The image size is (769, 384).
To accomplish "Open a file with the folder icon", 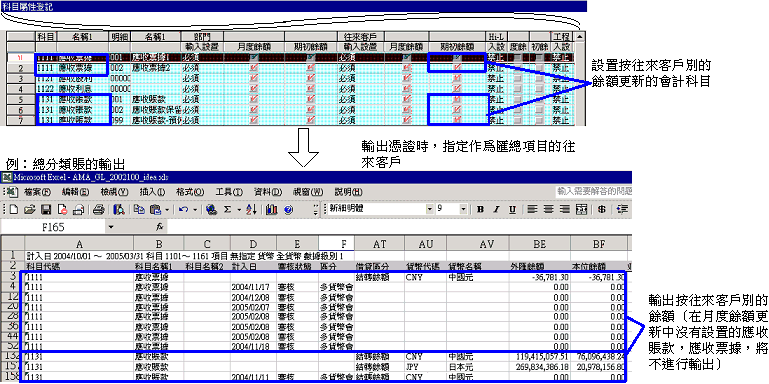I will tap(30, 209).
